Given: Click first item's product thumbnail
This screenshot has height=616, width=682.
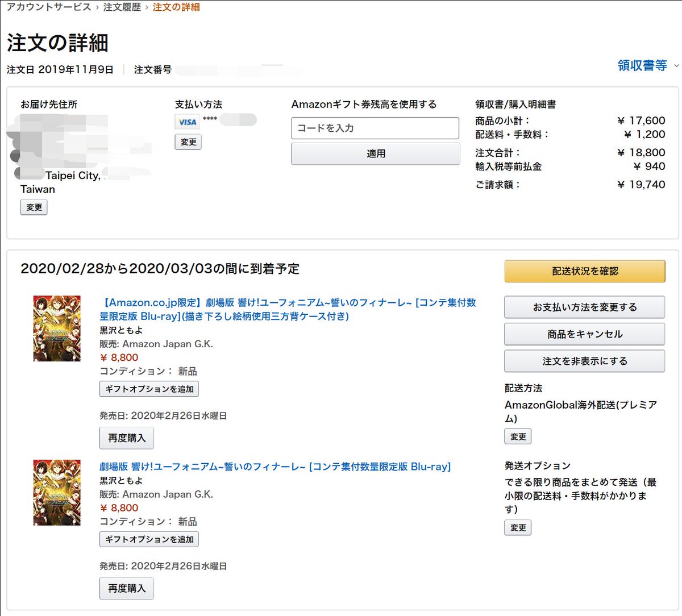Looking at the screenshot, I should click(57, 328).
